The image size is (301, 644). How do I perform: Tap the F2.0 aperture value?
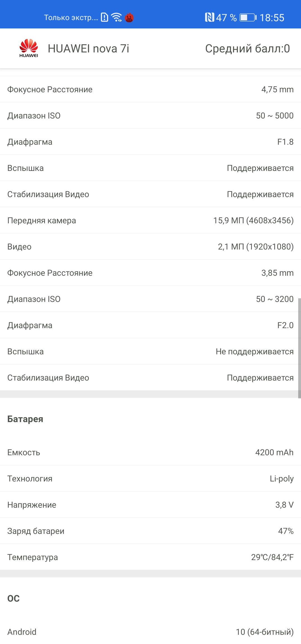point(285,325)
